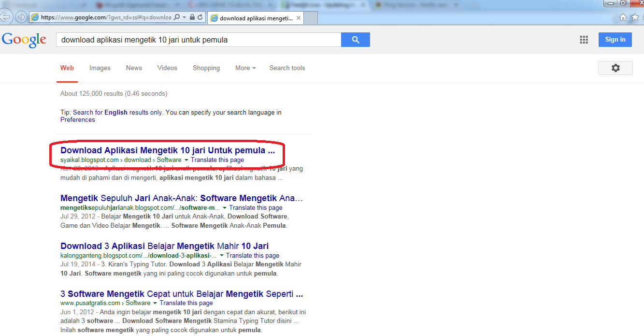Select the Web results tab
The height and width of the screenshot is (336, 644).
(x=67, y=68)
